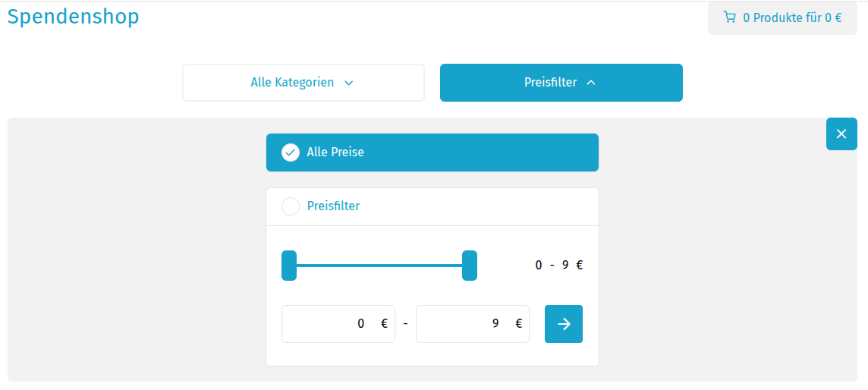This screenshot has width=868, height=390.
Task: Click the "0 - 9 €" range text
Action: pyautogui.click(x=559, y=266)
